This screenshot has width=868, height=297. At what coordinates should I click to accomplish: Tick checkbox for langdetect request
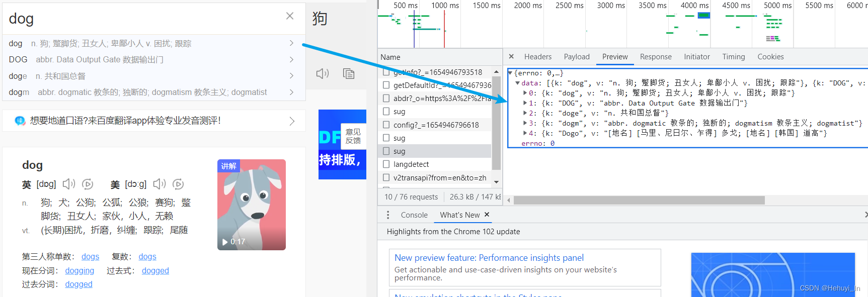386,164
